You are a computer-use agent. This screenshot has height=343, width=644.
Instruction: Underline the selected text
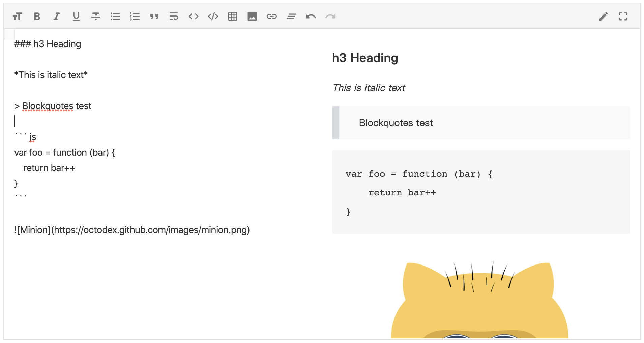coord(76,16)
